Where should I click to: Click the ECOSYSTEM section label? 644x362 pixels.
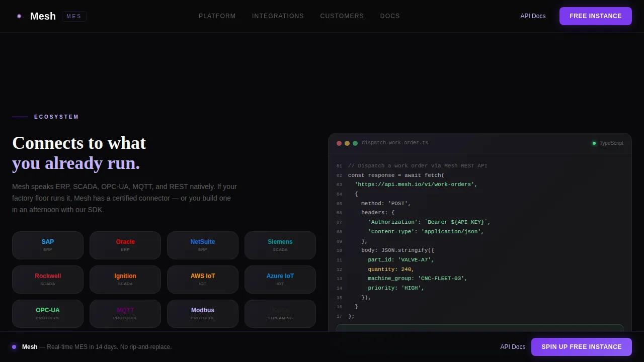56,117
